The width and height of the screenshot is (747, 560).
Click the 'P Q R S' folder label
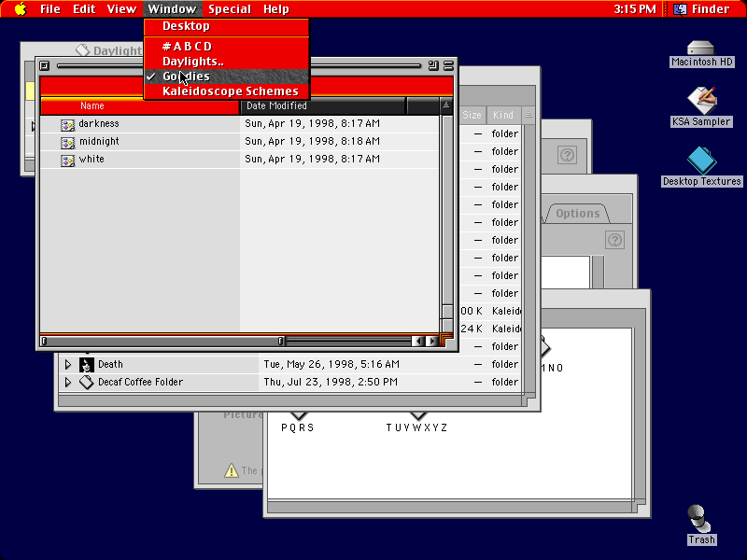(x=298, y=427)
